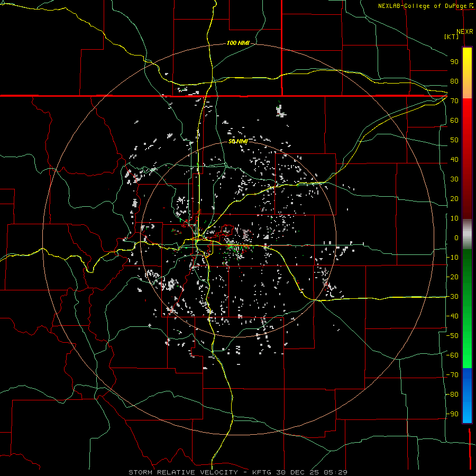The height and width of the screenshot is (476, 476).
Task: Click the Storm Relative Velocity KFTG caption
Action: pos(238,472)
